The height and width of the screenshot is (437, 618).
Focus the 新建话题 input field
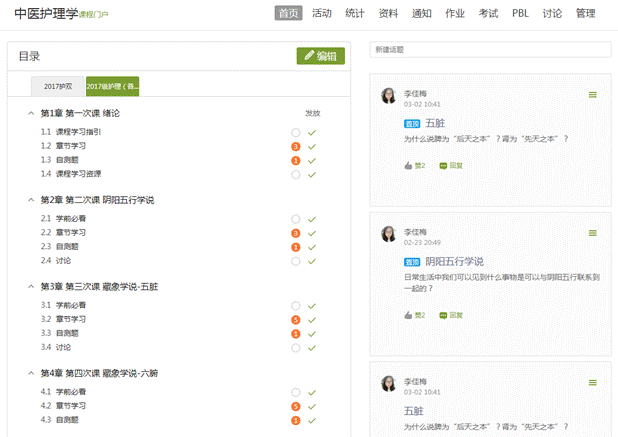coord(490,50)
